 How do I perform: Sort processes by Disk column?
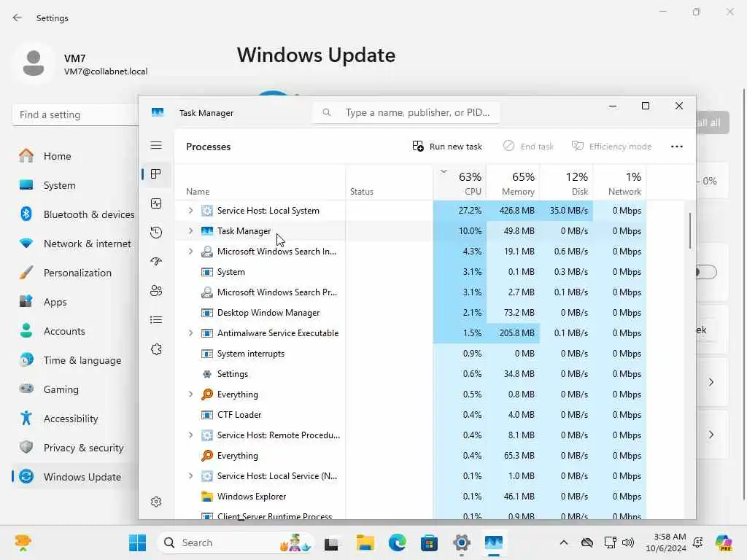coord(567,183)
